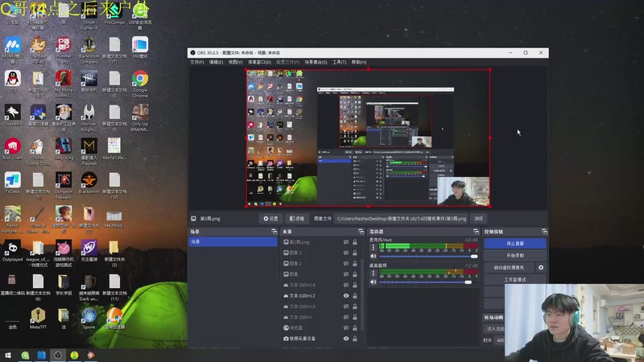The width and height of the screenshot is (644, 362).
Task: Mute the 麦克风/Aux speaker icon
Action: (373, 256)
